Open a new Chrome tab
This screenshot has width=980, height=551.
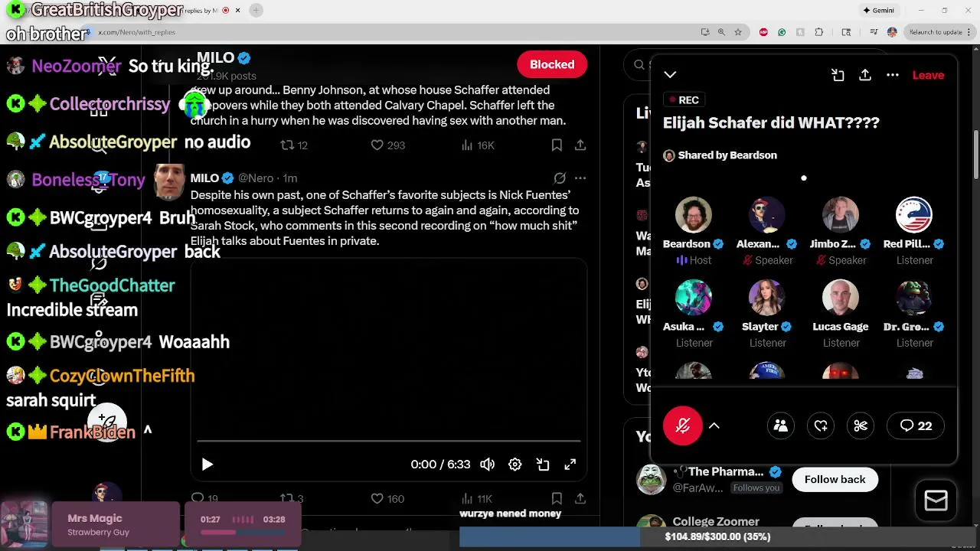click(x=256, y=10)
